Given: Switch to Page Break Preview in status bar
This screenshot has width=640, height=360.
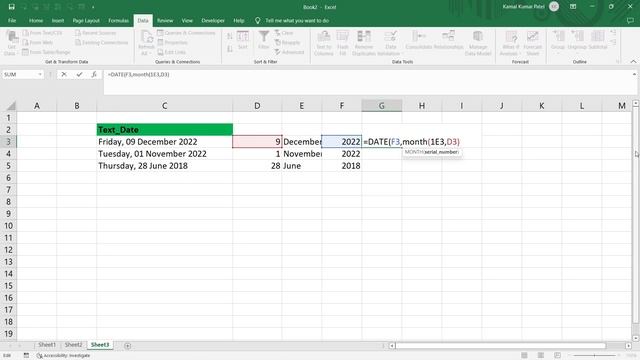Looking at the screenshot, I should (x=558, y=356).
